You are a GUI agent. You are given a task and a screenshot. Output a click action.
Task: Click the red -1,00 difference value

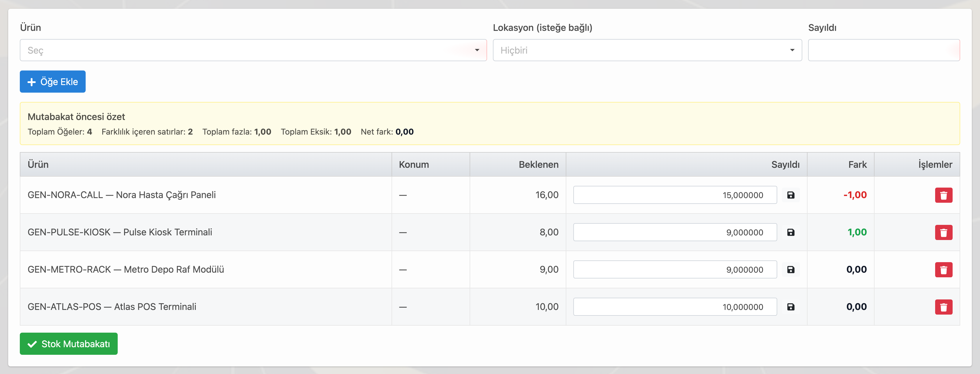(855, 195)
